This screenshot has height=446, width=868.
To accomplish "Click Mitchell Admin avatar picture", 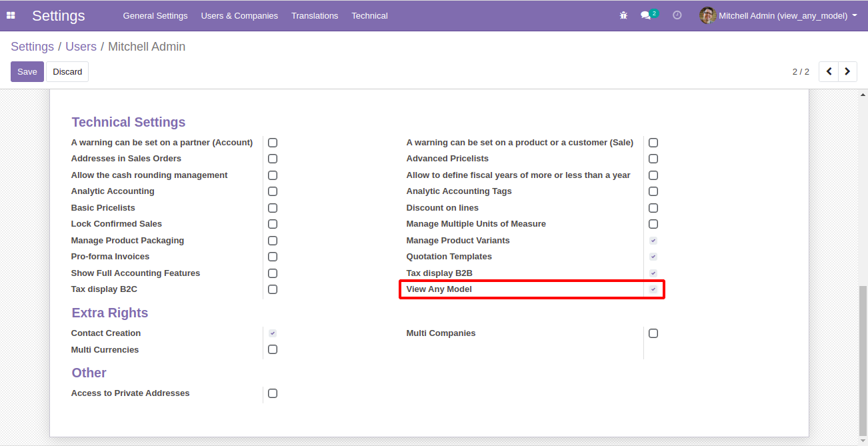I will point(707,15).
